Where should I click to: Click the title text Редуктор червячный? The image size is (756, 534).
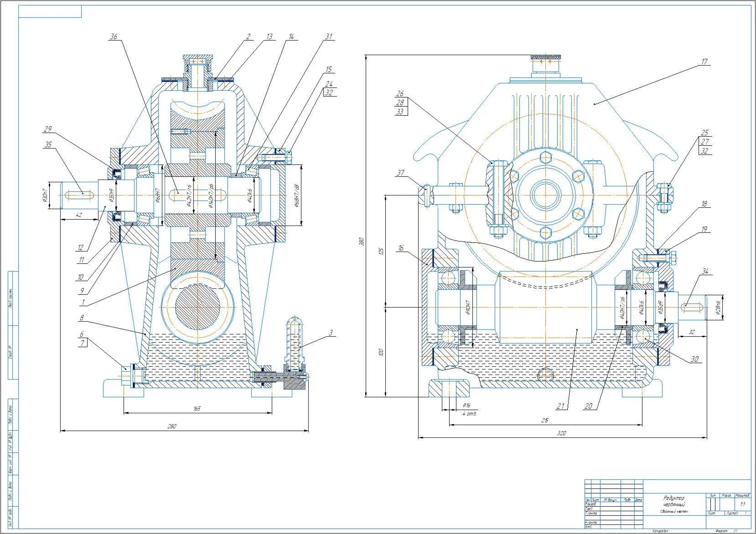click(674, 501)
